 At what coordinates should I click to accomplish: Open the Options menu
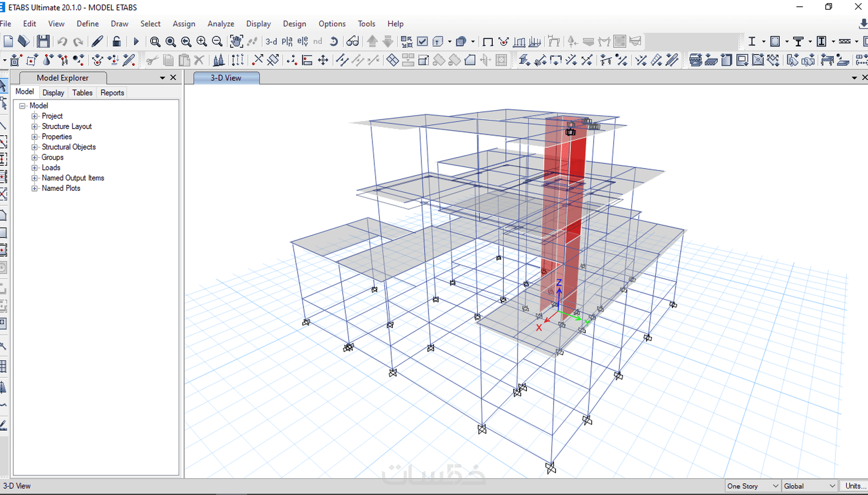pyautogui.click(x=332, y=23)
